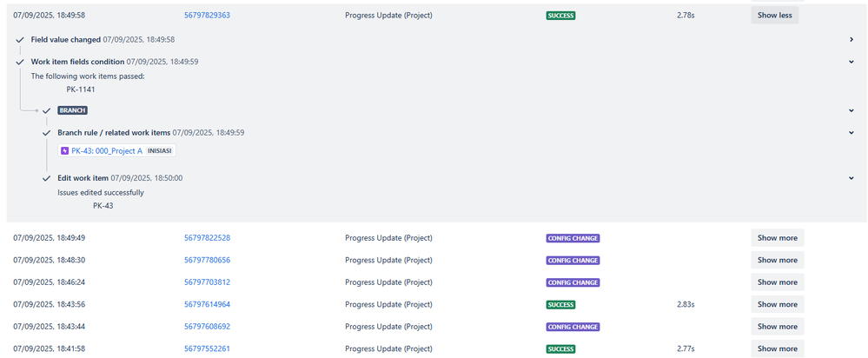This screenshot has width=868, height=358.
Task: Expand the Field value changed details chevron
Action: point(851,39)
